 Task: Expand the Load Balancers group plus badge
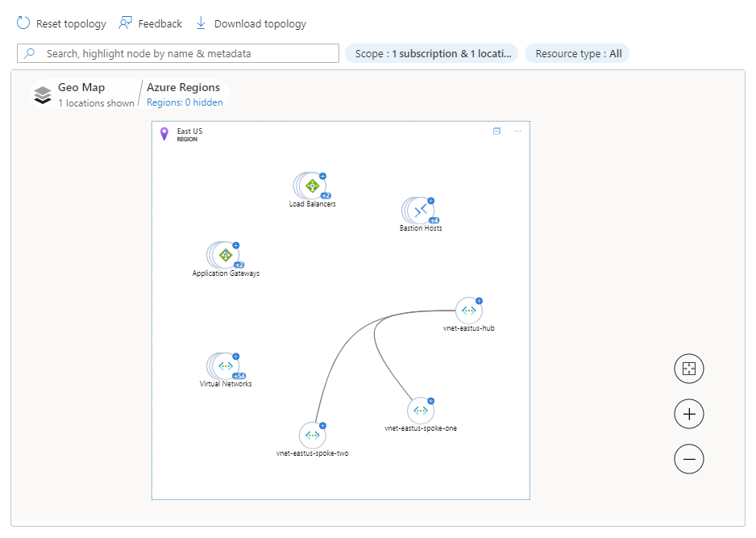click(x=322, y=176)
